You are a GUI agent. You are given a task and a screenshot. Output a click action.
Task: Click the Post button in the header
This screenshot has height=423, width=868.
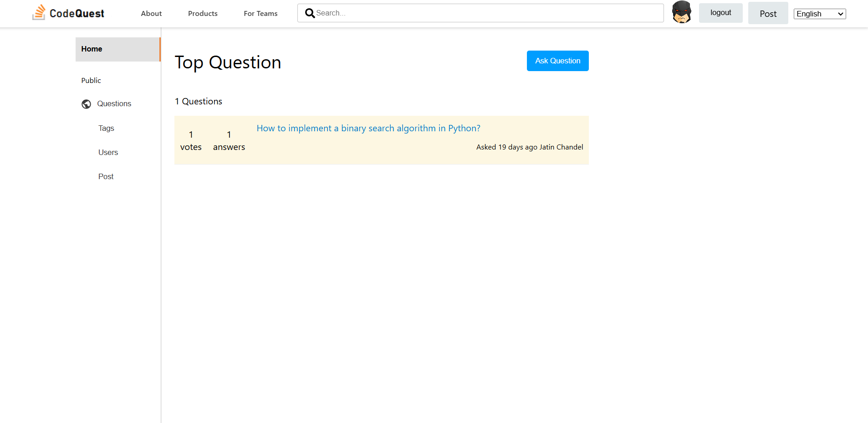(768, 14)
